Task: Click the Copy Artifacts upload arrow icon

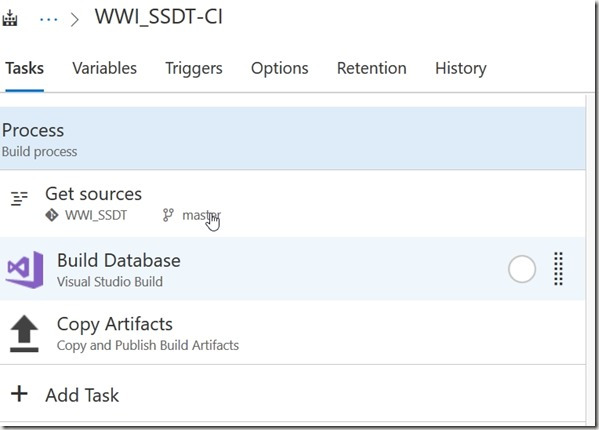Action: 24,333
